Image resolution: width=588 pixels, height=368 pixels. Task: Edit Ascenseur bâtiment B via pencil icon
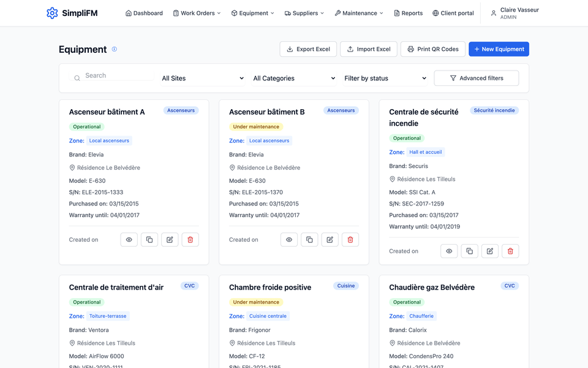tap(330, 240)
